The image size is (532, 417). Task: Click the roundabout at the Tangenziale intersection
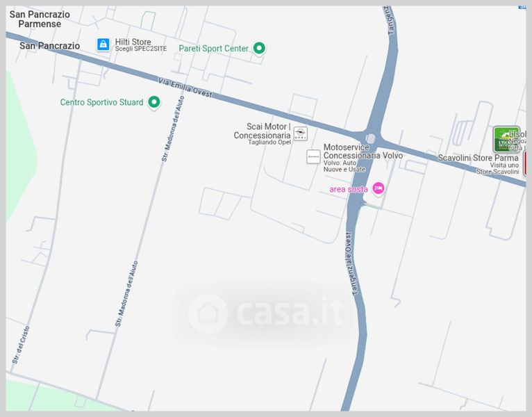point(370,138)
